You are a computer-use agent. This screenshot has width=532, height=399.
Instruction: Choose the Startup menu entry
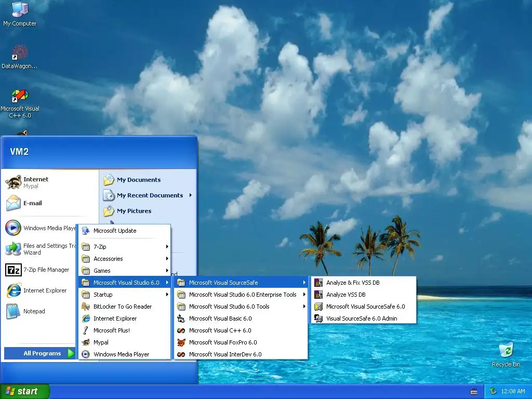click(125, 295)
